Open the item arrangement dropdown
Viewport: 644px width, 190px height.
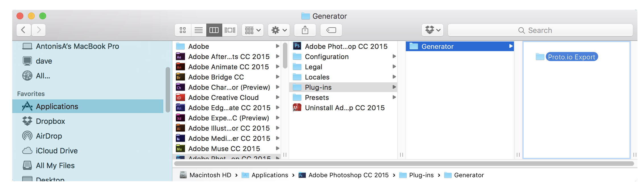(253, 30)
